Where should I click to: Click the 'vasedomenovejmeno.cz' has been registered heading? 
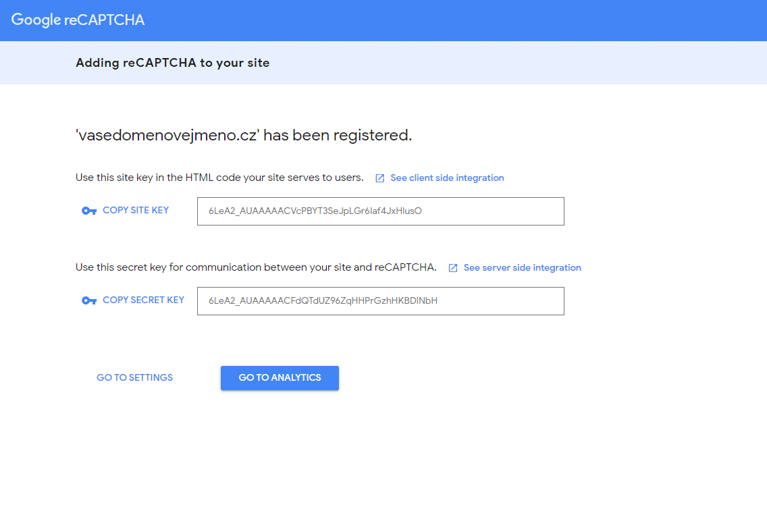(x=244, y=135)
